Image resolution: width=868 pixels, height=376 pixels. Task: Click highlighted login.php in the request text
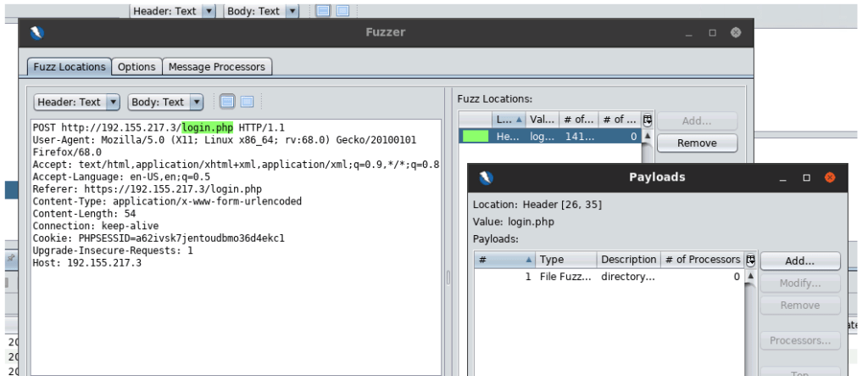pyautogui.click(x=208, y=126)
